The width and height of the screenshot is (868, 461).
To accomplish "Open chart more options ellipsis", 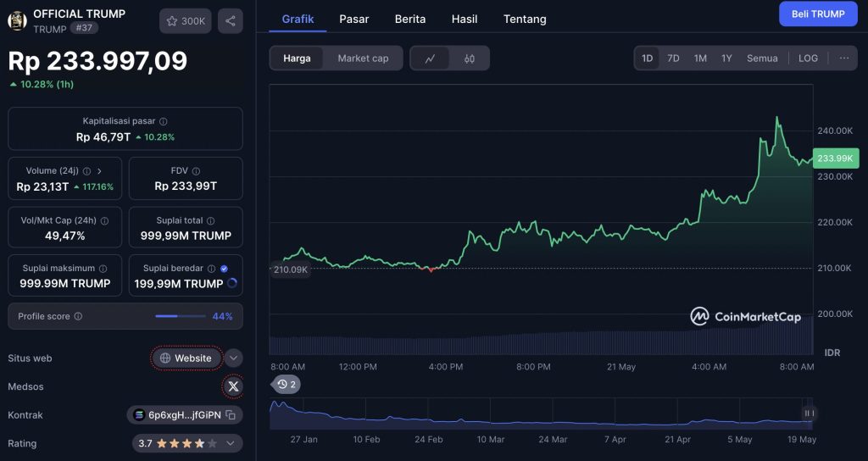I will [x=844, y=58].
